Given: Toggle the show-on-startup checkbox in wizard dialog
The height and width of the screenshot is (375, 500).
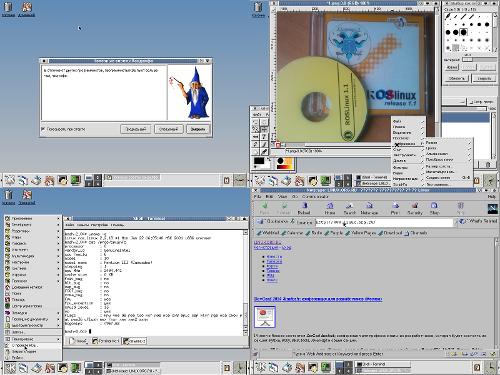Looking at the screenshot, I should [x=43, y=129].
